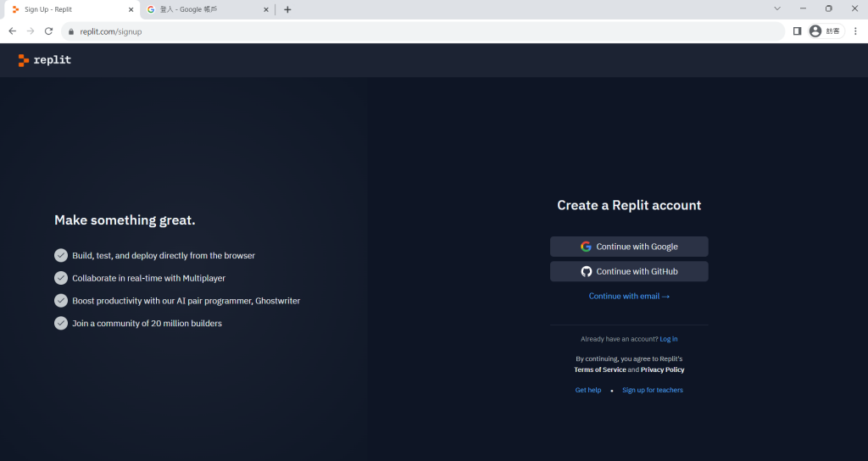Minimize the Chrome window

point(803,8)
